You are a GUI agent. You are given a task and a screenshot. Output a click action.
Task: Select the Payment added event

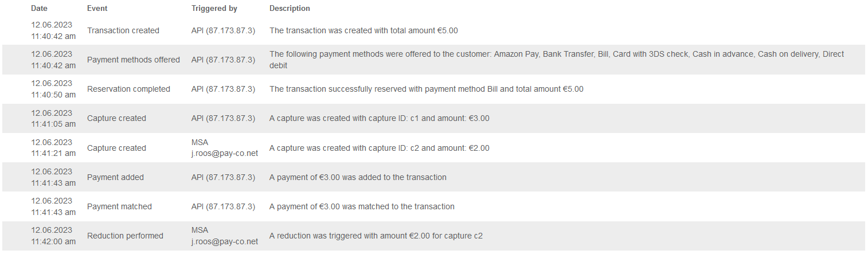pyautogui.click(x=115, y=177)
